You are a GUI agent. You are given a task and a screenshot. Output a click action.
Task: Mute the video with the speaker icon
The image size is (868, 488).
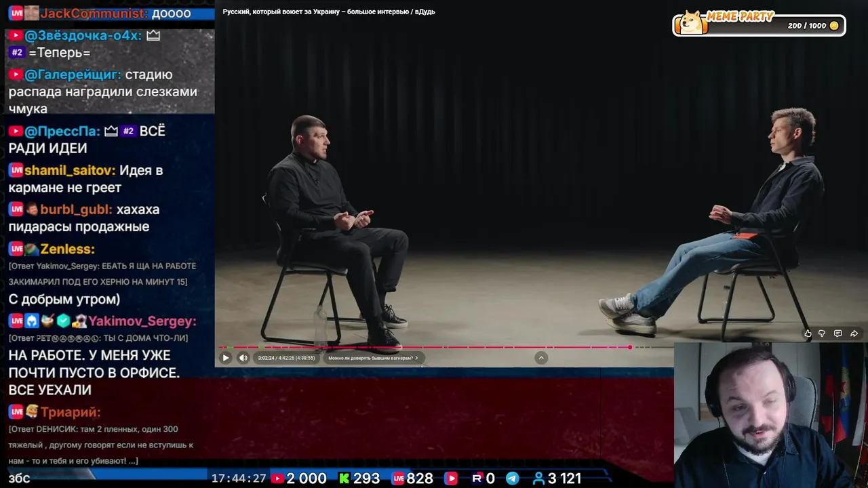point(243,358)
